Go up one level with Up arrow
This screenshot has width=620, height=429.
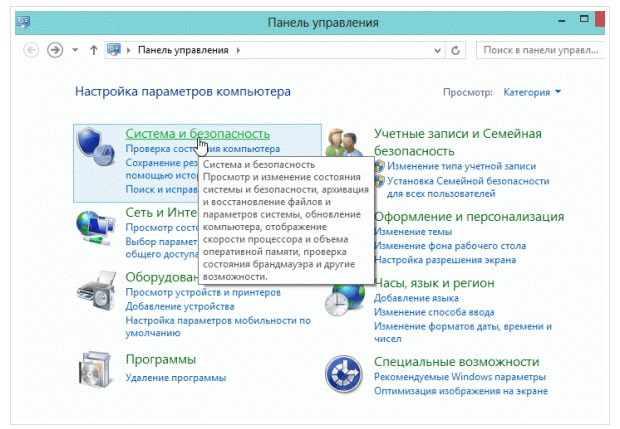[94, 49]
